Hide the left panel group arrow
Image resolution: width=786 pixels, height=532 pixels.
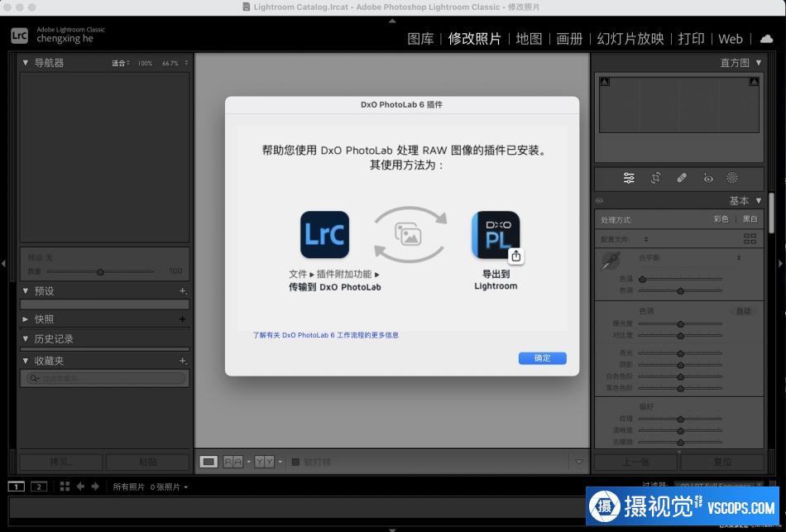(4, 263)
